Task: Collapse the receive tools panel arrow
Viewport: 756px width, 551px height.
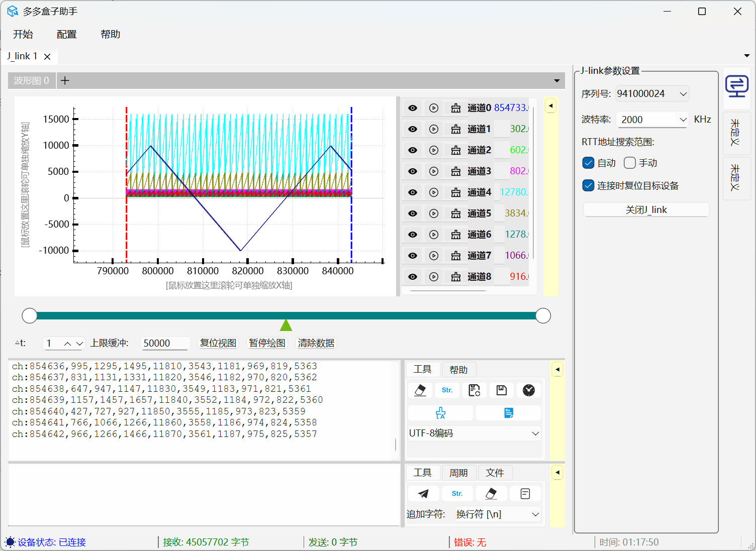Action: pyautogui.click(x=557, y=370)
